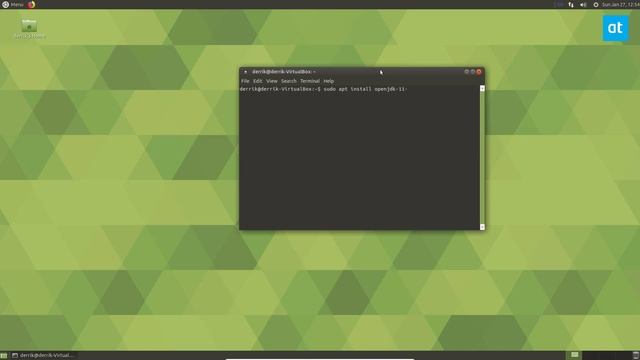Maximize the terminal window
The width and height of the screenshot is (640, 360).
pos(473,72)
